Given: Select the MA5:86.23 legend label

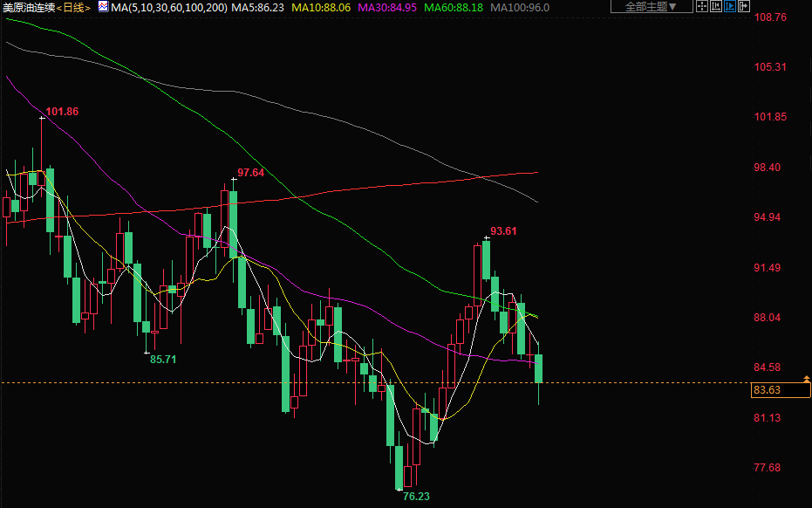Looking at the screenshot, I should (261, 7).
